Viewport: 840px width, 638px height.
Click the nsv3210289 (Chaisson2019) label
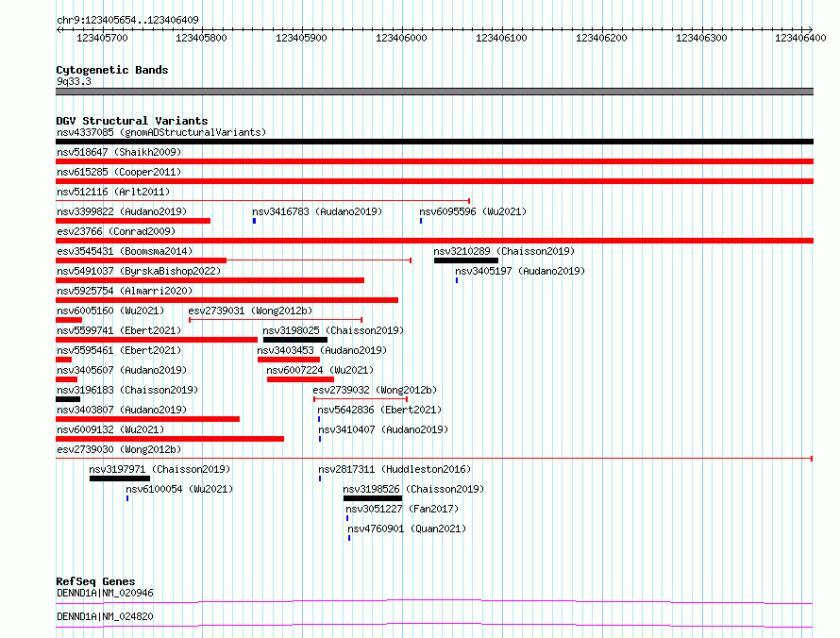pos(504,251)
